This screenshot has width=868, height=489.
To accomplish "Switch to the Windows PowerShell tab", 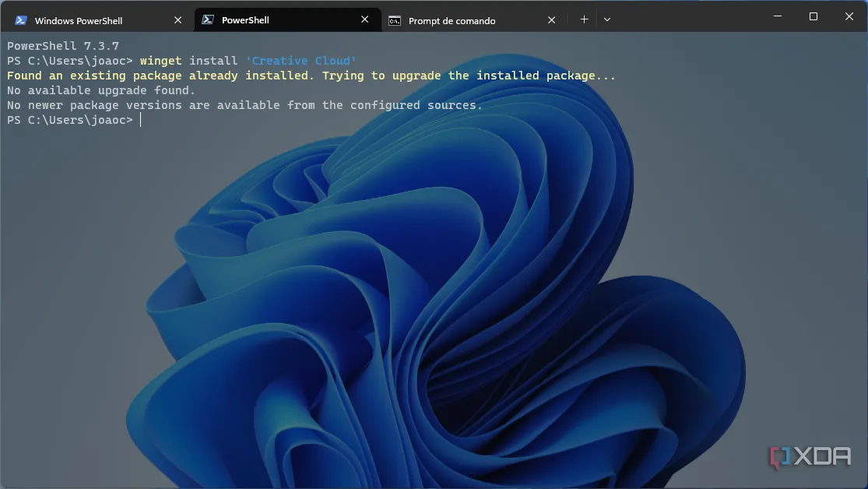I will 79,21.
